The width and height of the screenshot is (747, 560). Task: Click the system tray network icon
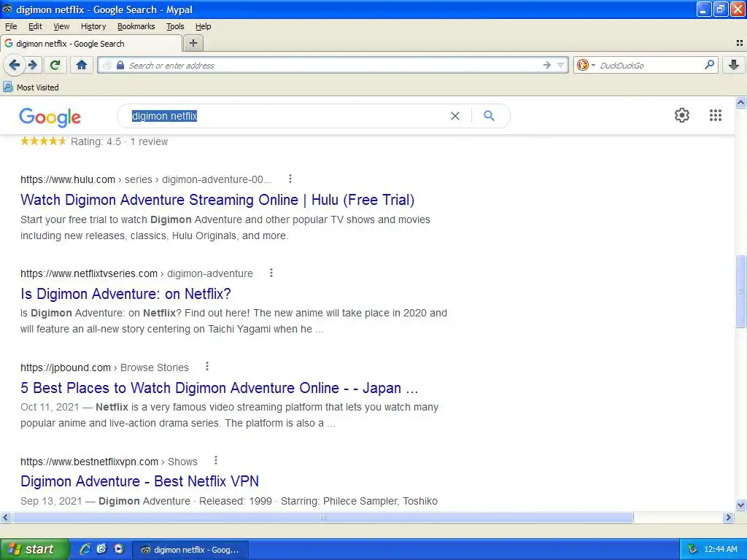pos(692,549)
